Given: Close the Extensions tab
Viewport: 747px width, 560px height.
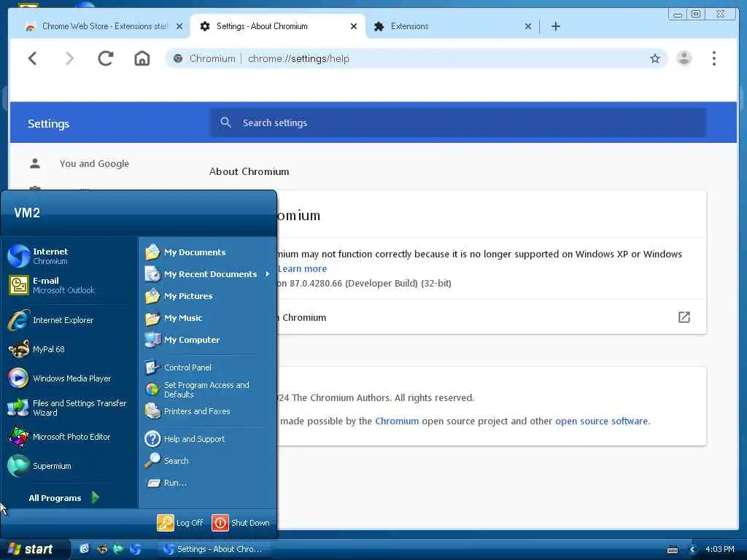Looking at the screenshot, I should click(528, 27).
